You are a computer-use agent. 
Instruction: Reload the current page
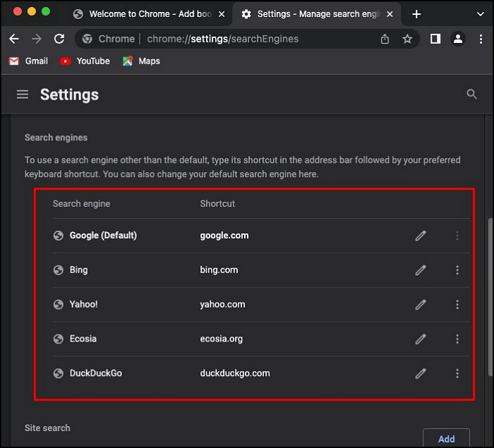(x=59, y=40)
